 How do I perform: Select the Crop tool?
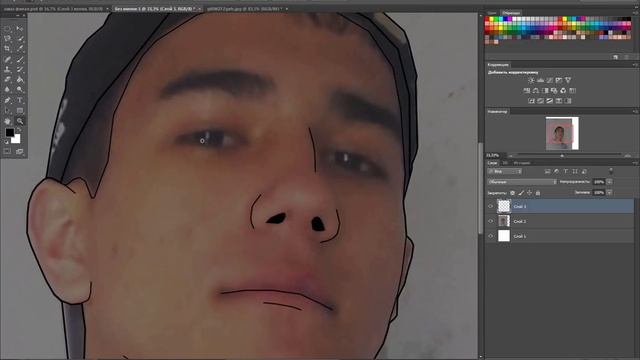click(7, 49)
